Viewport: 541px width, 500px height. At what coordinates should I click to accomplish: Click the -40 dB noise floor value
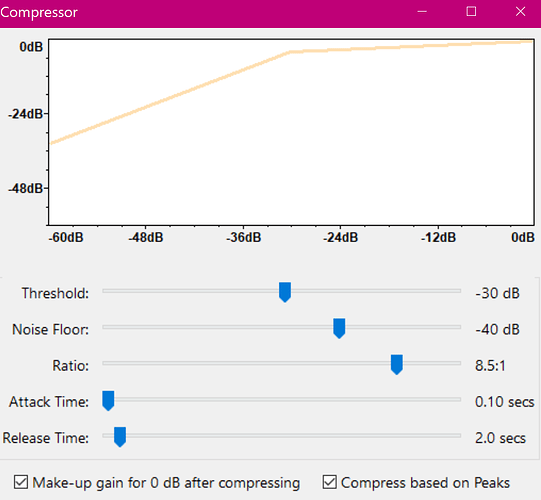(x=497, y=330)
